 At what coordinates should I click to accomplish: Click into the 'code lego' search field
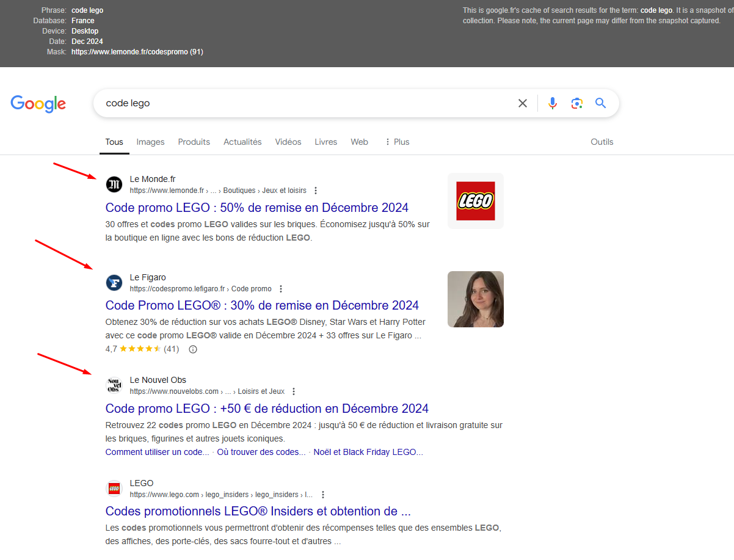click(x=305, y=103)
